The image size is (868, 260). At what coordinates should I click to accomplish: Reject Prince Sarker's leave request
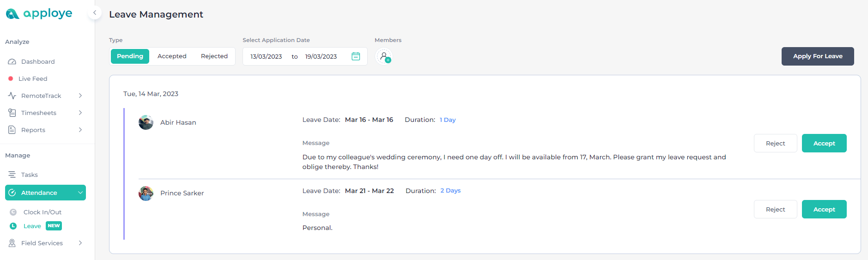point(775,209)
